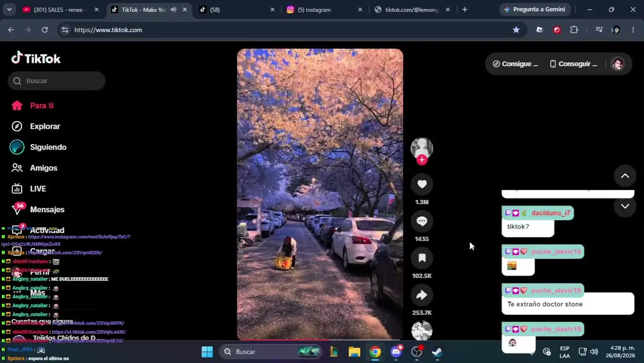Click the Pixel_JPEG username in chat overlay
The width and height of the screenshot is (644, 363).
(x=20, y=350)
